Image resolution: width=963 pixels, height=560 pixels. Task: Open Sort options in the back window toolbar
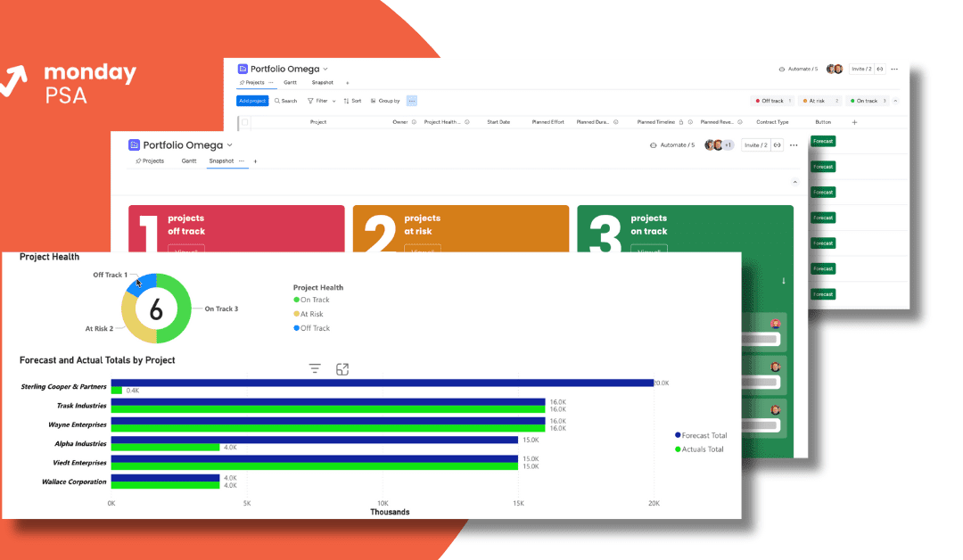[352, 101]
